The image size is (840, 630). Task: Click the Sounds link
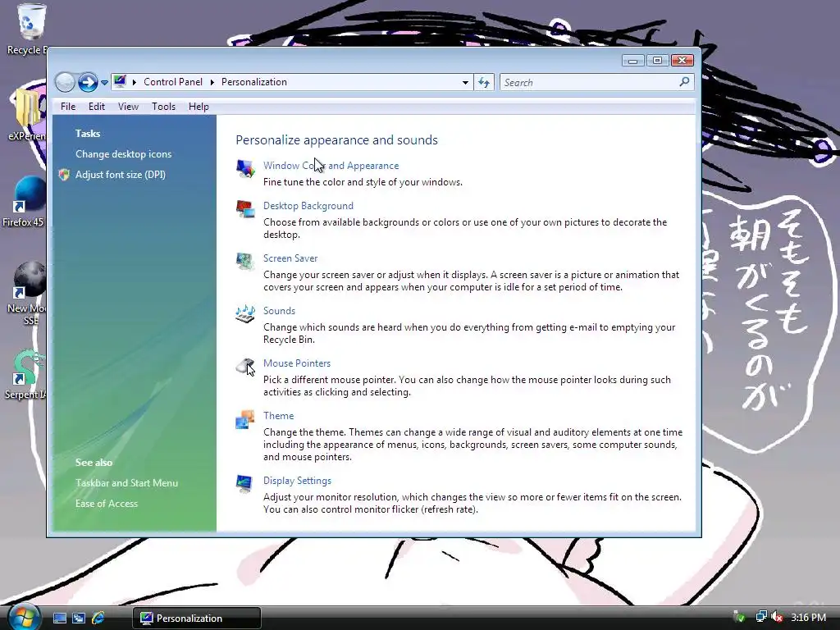[x=279, y=311]
